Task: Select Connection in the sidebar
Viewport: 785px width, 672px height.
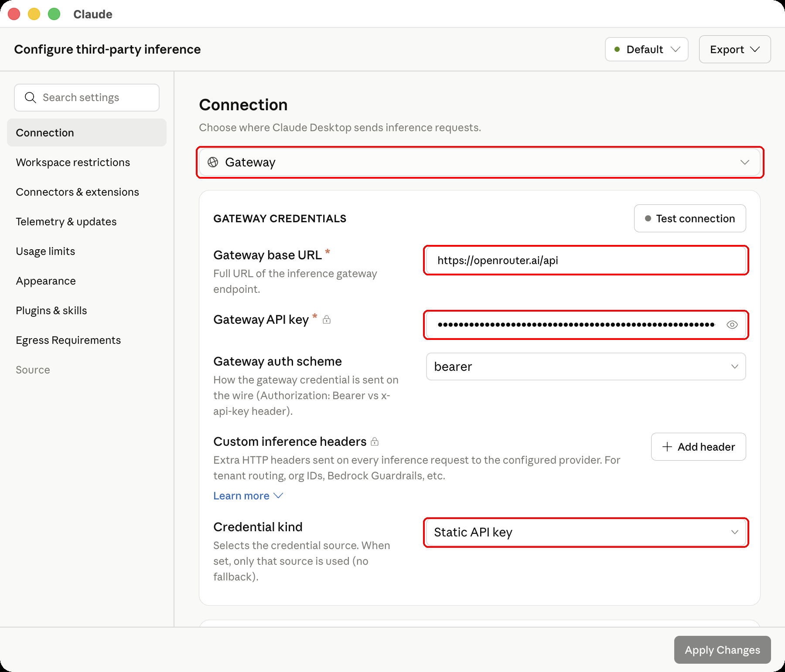Action: click(87, 132)
